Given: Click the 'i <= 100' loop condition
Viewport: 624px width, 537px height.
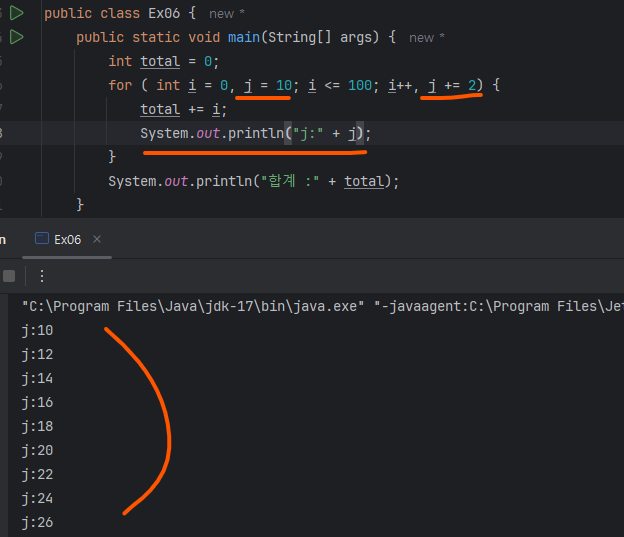Looking at the screenshot, I should pyautogui.click(x=340, y=85).
